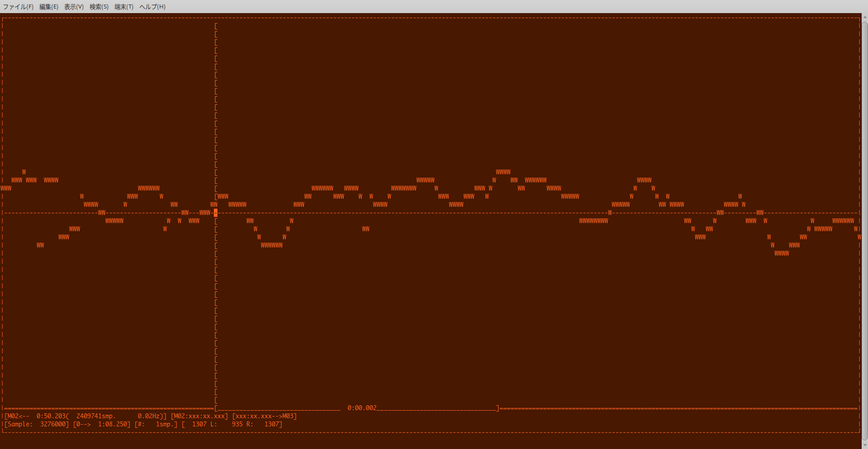The height and width of the screenshot is (449, 868).
Task: Click the scroll-up arrow of the terminal scrollbar
Action: [865, 18]
